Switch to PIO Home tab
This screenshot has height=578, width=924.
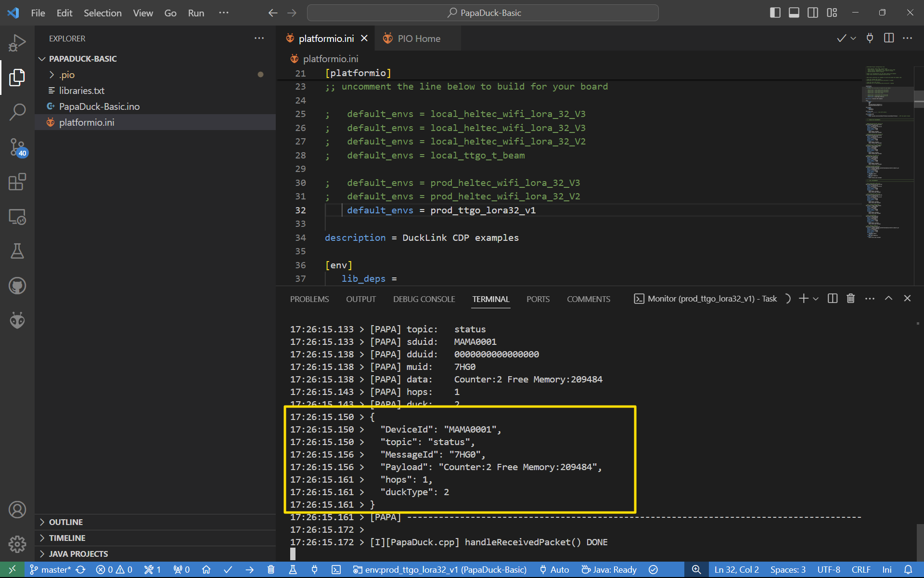click(x=418, y=39)
